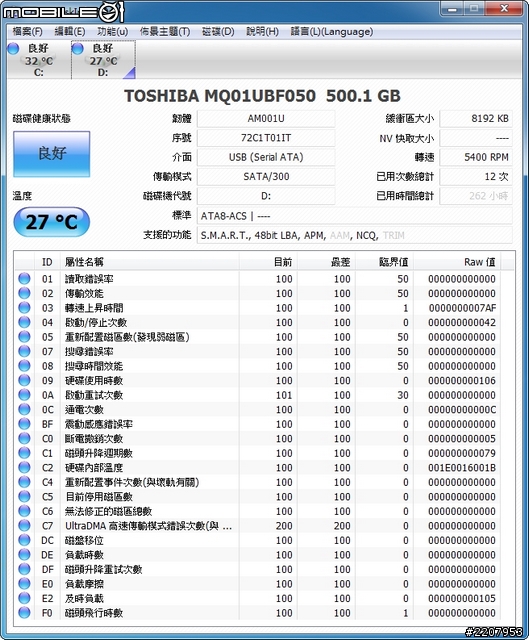Click the status icon for attribute C4 重新配置事件次數
529x640 pixels.
tap(24, 482)
